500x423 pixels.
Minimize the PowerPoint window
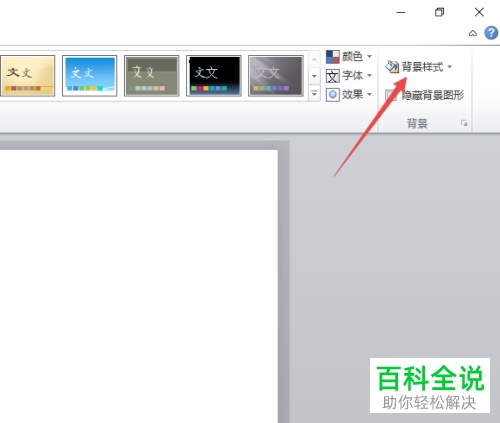(401, 13)
